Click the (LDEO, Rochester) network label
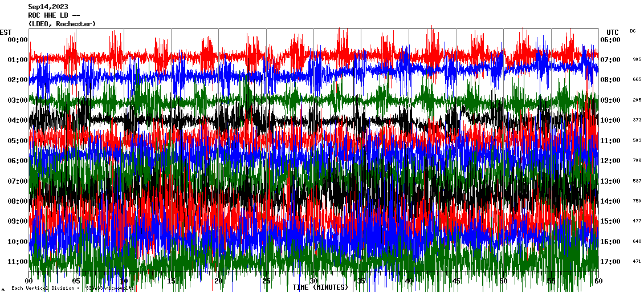Viewport: 644px width, 296px height. (62, 24)
